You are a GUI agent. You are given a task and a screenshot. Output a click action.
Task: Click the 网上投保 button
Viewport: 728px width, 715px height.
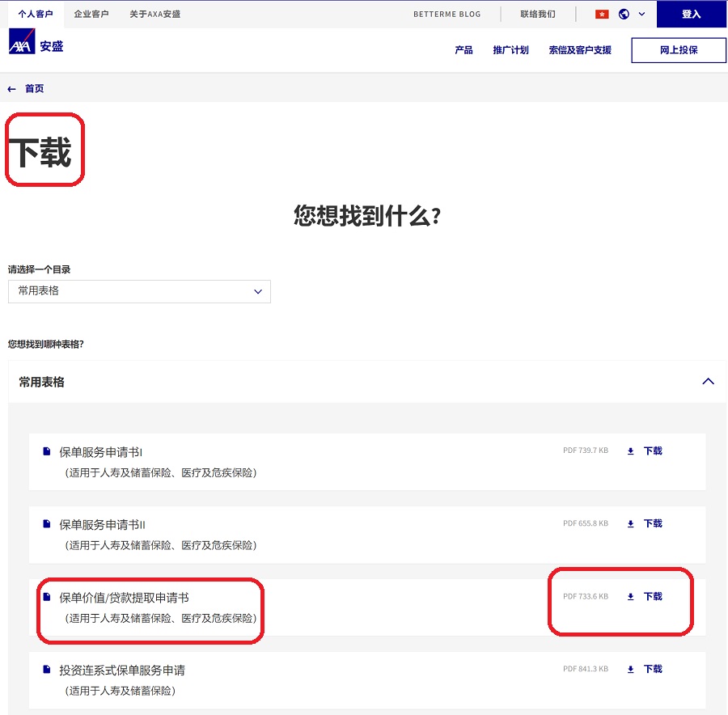pos(678,50)
